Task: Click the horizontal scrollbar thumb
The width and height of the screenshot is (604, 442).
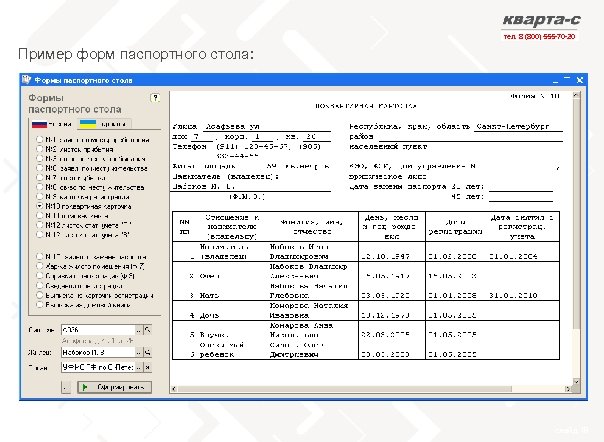Action: (344, 389)
